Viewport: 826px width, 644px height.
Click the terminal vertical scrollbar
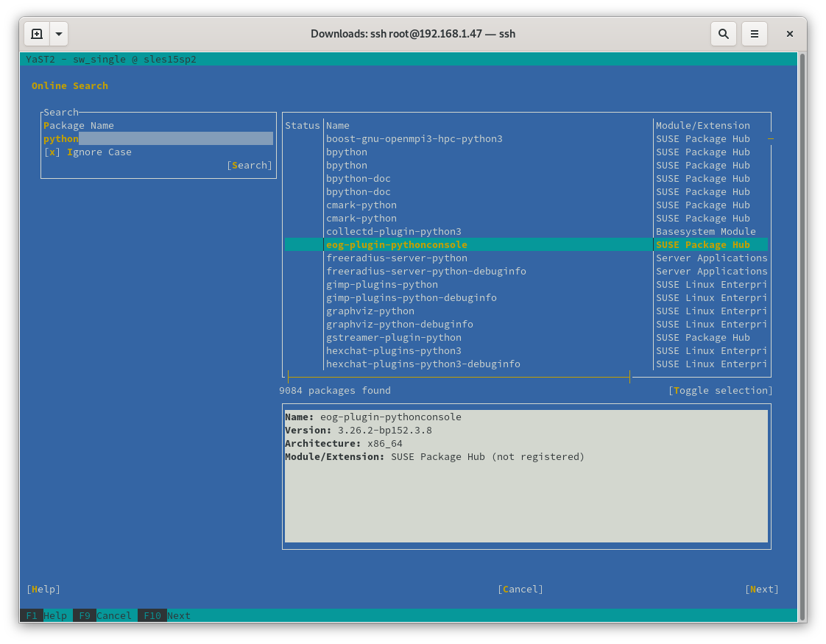802,331
